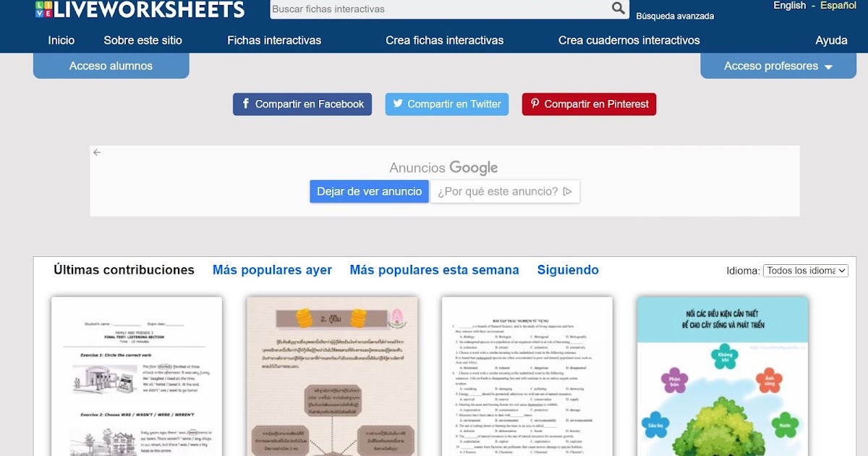The image size is (868, 456).
Task: Open the Idioma Todos los idiomas dropdown
Action: pos(806,271)
